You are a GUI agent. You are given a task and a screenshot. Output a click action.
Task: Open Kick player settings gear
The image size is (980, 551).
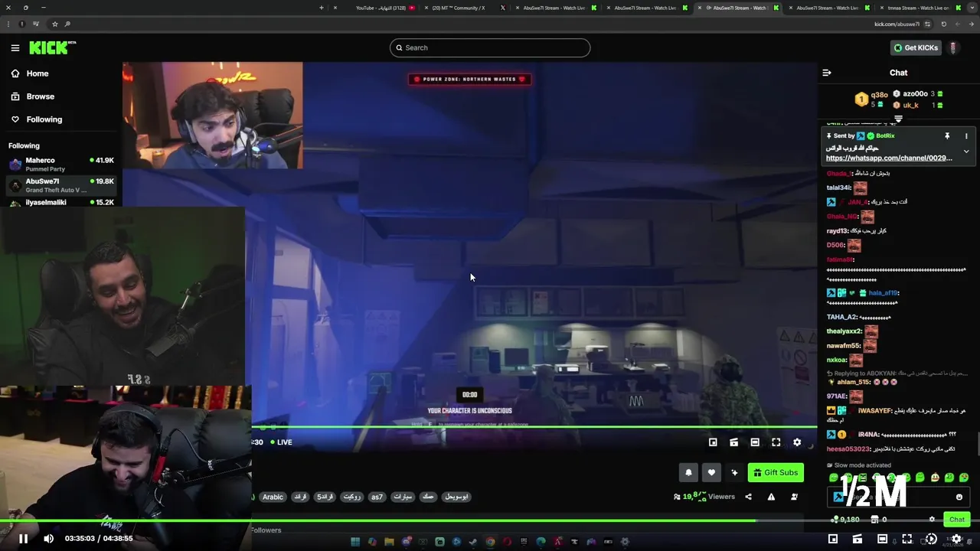pos(797,442)
